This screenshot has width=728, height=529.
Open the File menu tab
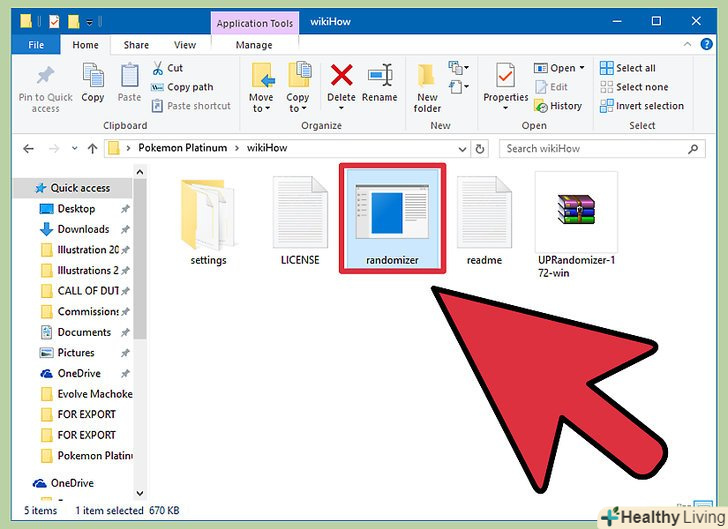36,45
